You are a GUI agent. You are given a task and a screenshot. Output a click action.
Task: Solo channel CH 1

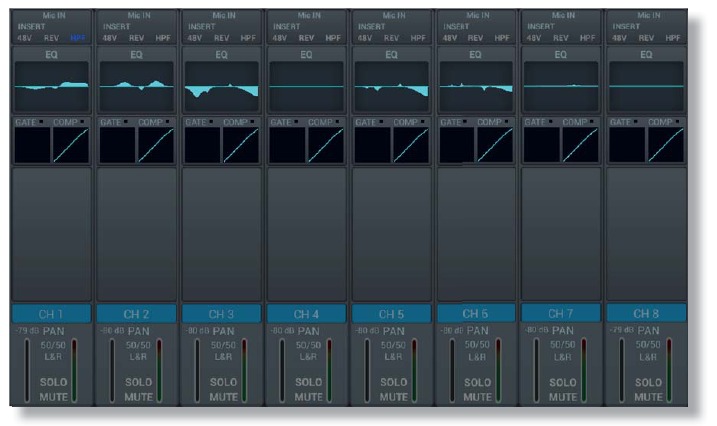[x=54, y=382]
